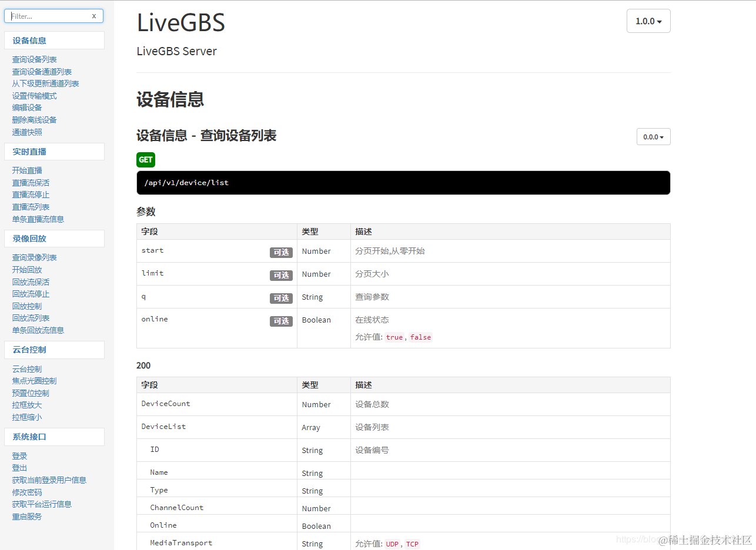
Task: Navigate to the 直播流列表 entry
Action: [31, 207]
